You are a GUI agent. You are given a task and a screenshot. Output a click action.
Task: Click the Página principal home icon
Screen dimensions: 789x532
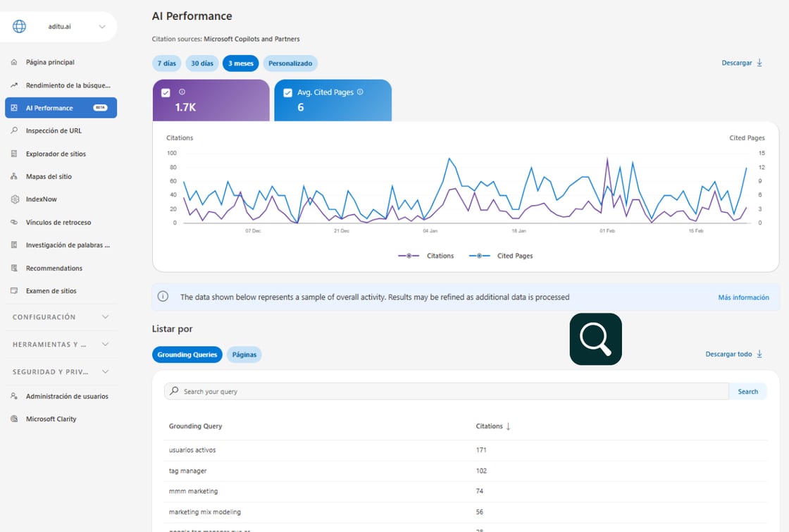[x=14, y=63]
